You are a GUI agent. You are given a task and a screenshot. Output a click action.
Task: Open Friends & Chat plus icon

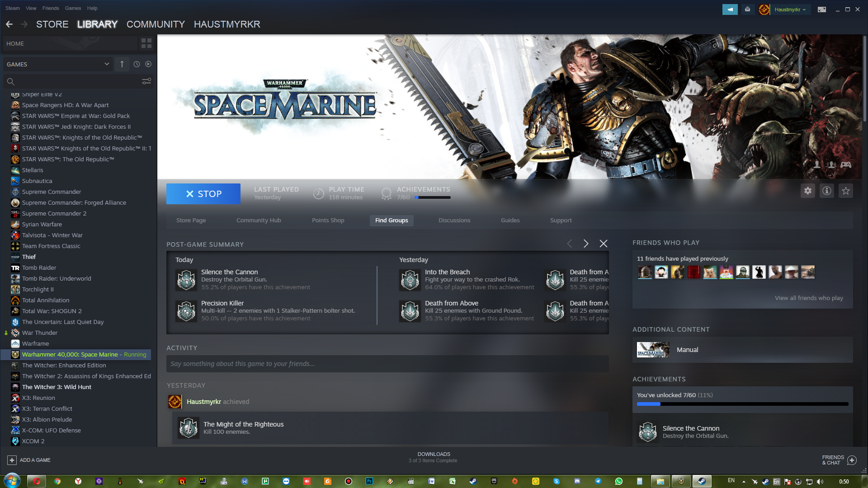point(852,460)
